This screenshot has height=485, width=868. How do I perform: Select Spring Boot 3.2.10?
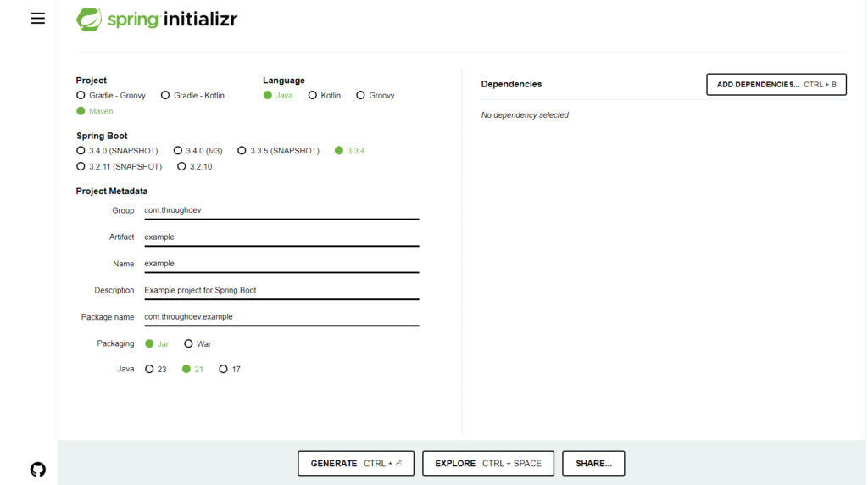coord(194,166)
